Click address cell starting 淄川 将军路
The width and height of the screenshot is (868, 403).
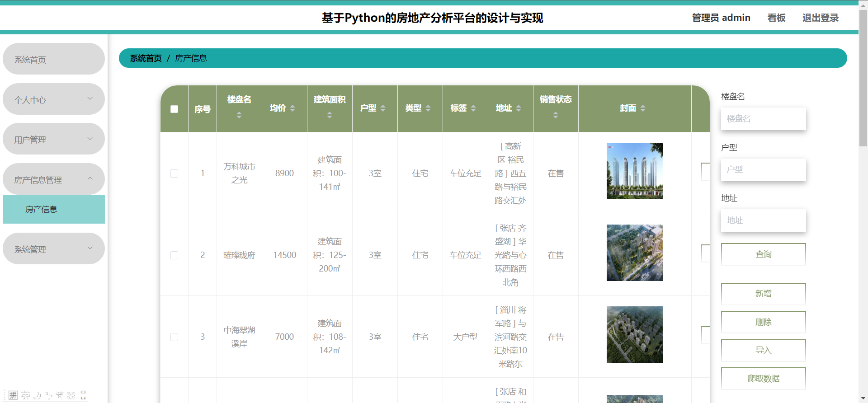point(510,337)
